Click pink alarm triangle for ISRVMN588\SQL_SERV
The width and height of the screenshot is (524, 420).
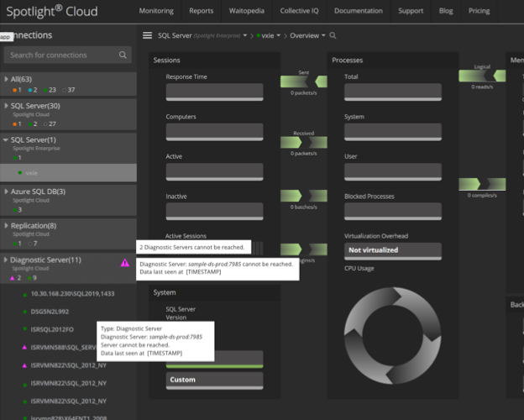pos(24,347)
